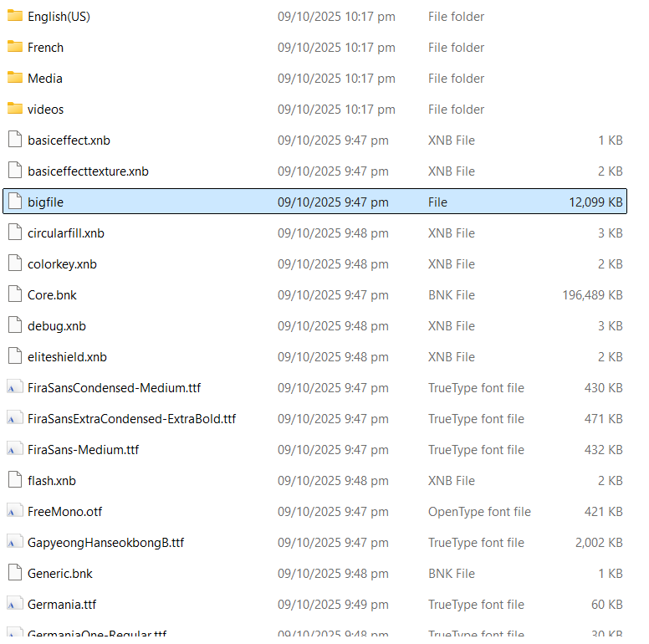Click the circularfill.xnb file name

pyautogui.click(x=66, y=233)
